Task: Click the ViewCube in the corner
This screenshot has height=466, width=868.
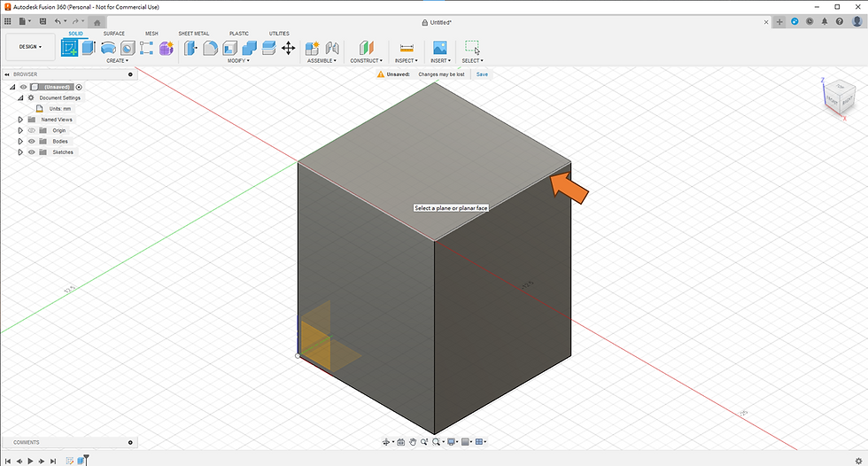Action: click(841, 98)
